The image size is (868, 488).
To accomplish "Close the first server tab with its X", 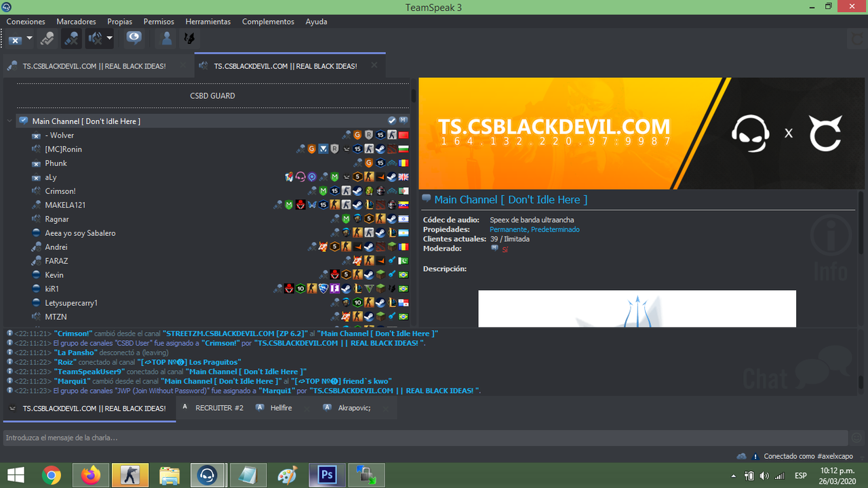I will (182, 66).
